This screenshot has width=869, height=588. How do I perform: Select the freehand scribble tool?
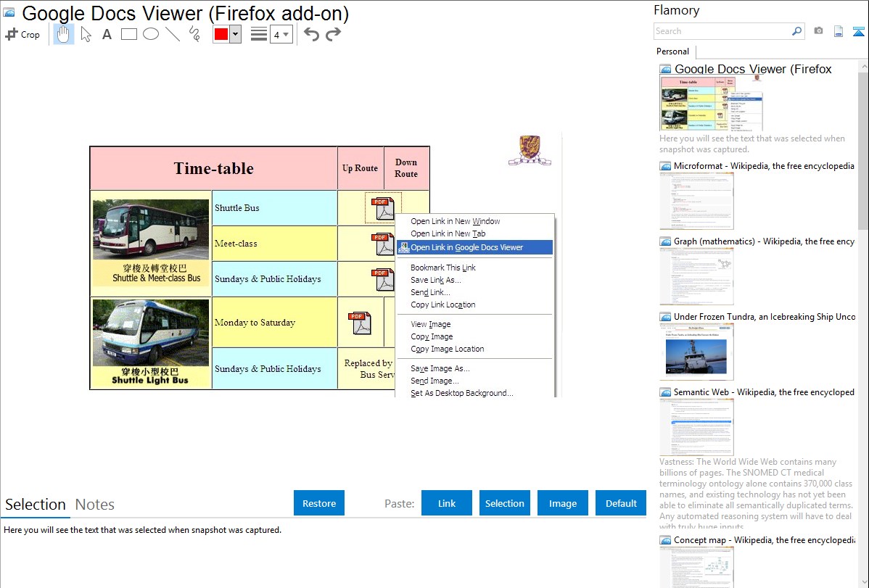pyautogui.click(x=194, y=34)
